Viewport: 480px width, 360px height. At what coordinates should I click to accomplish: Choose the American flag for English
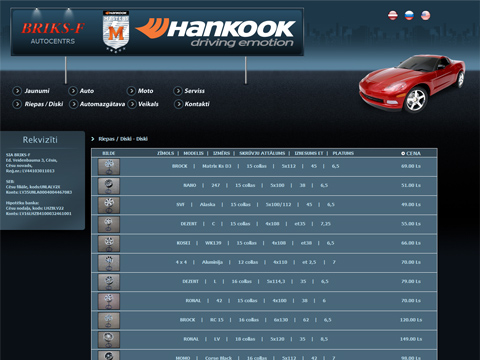coord(425,15)
